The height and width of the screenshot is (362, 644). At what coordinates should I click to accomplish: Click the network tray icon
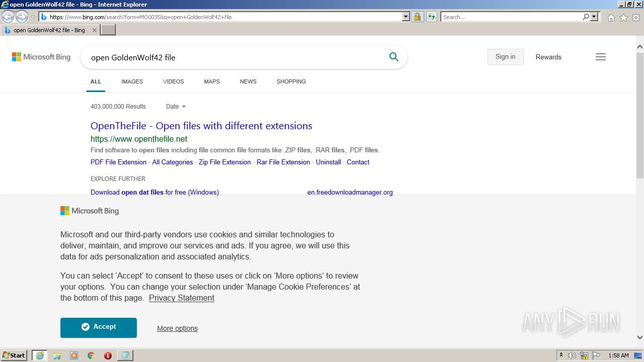click(584, 355)
